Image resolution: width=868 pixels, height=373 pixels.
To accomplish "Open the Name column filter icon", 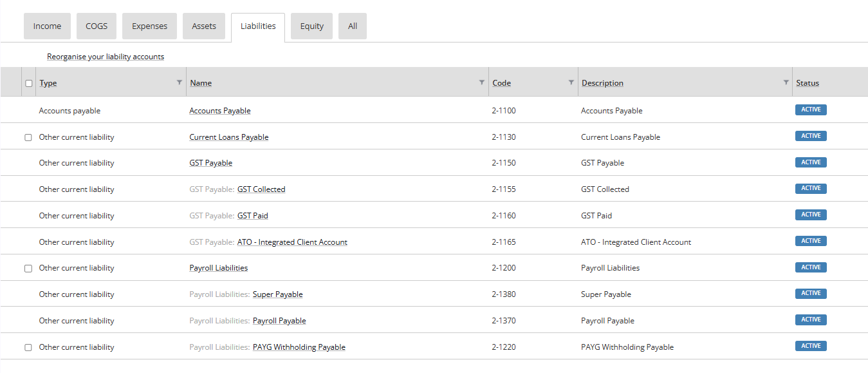I will (482, 82).
